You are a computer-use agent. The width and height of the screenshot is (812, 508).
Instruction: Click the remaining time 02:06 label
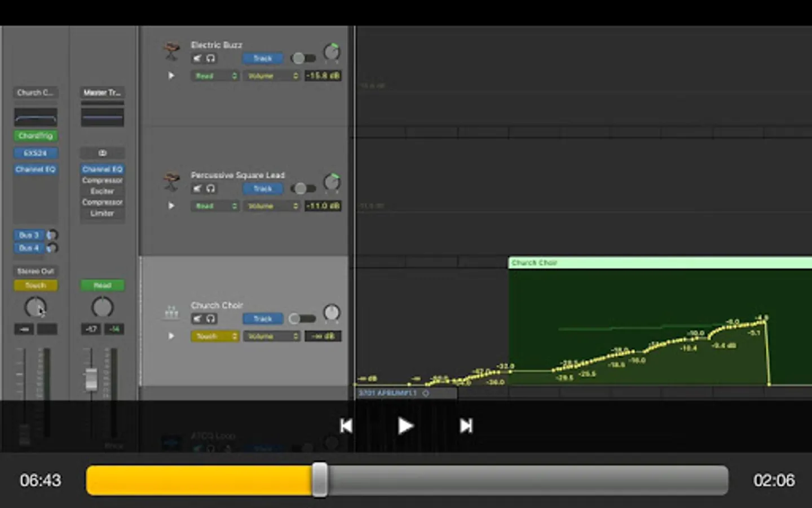click(774, 480)
